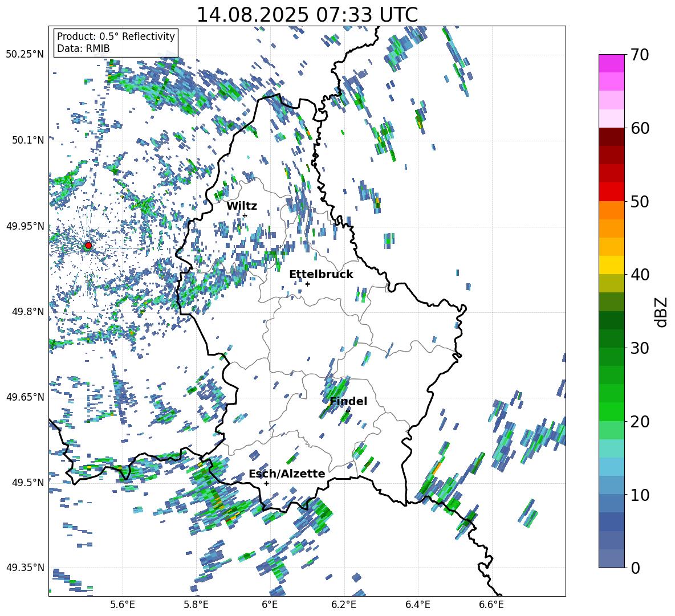Click the 'dBZ' colorbar axis label

tap(662, 312)
